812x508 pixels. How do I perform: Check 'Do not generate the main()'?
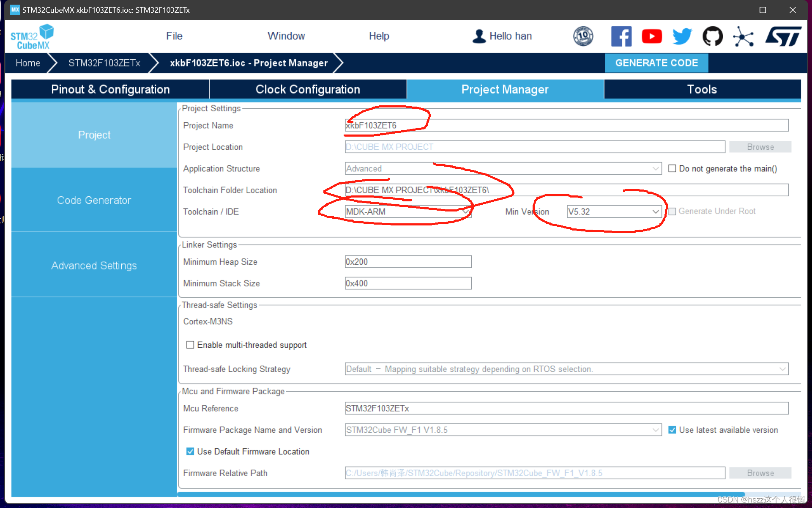tap(672, 168)
